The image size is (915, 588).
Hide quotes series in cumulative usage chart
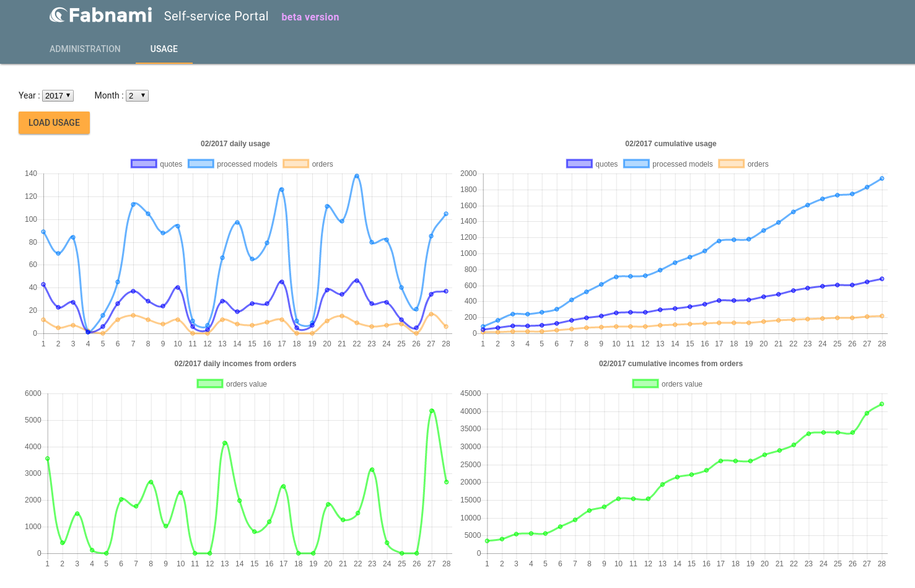(592, 164)
